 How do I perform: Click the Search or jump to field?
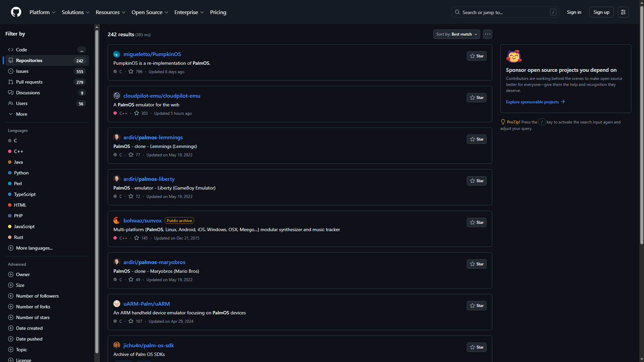tap(505, 12)
